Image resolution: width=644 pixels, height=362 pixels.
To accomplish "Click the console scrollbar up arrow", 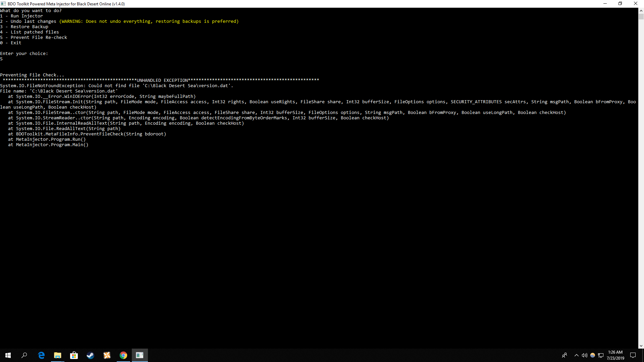I will click(641, 10).
